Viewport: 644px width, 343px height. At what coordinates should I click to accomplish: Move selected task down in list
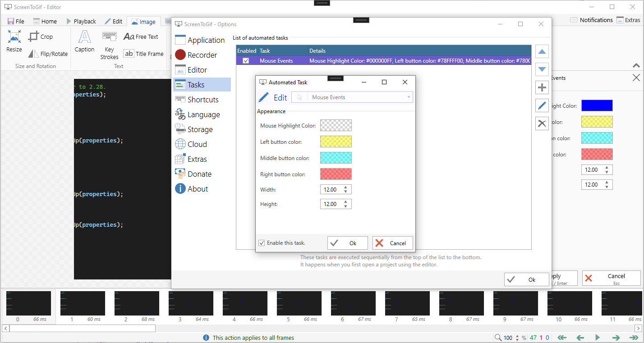coord(542,70)
